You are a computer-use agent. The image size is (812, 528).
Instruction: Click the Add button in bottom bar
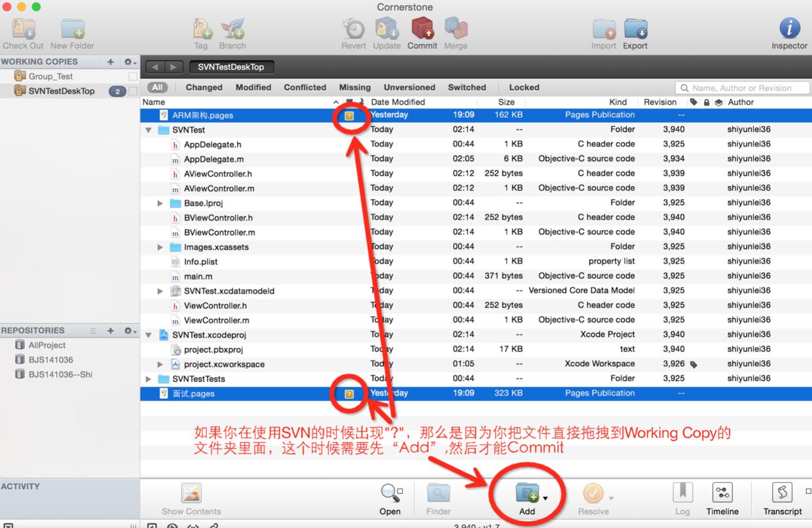[527, 495]
